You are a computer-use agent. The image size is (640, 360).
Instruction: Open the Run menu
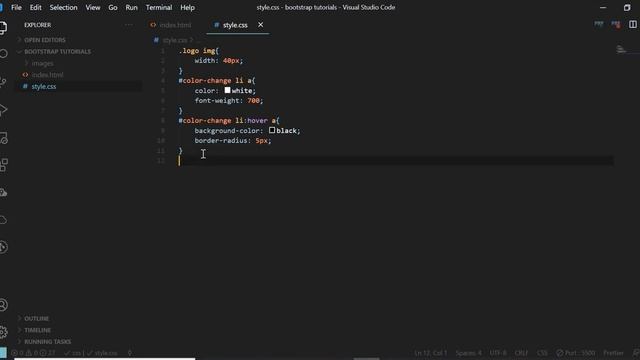(x=131, y=7)
